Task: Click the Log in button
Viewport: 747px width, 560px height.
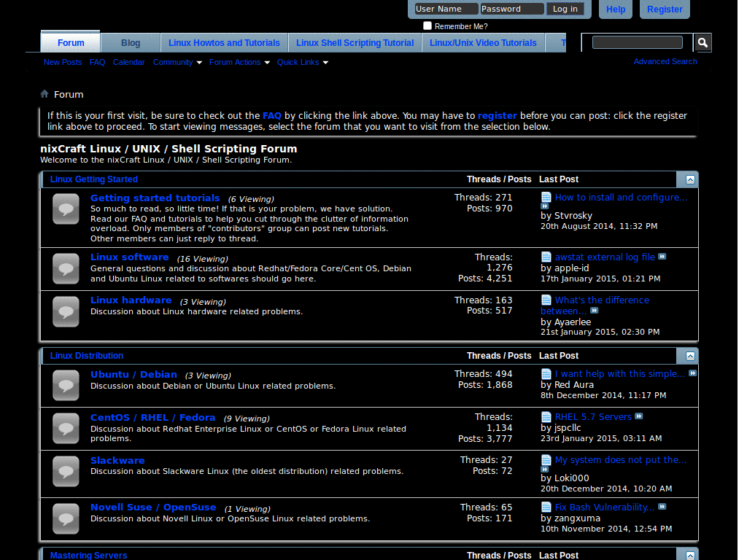Action: 565,9
